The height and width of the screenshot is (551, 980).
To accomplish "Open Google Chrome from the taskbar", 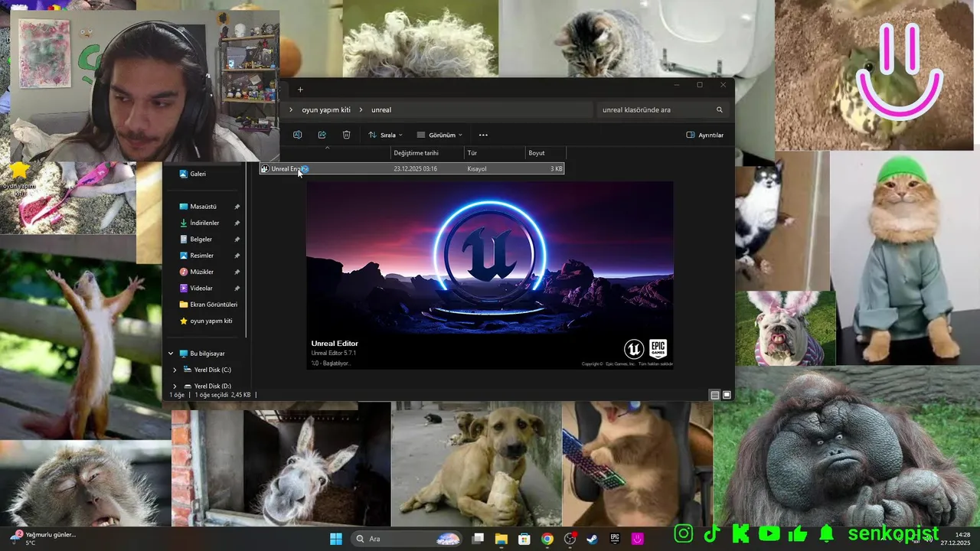I will (x=547, y=539).
